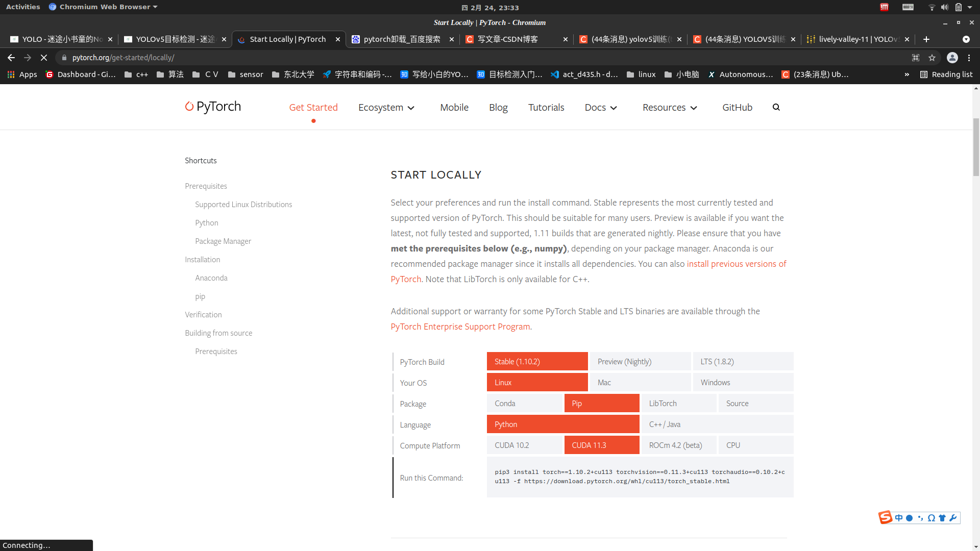
Task: Open the Chromium three-dot menu
Action: tap(969, 58)
